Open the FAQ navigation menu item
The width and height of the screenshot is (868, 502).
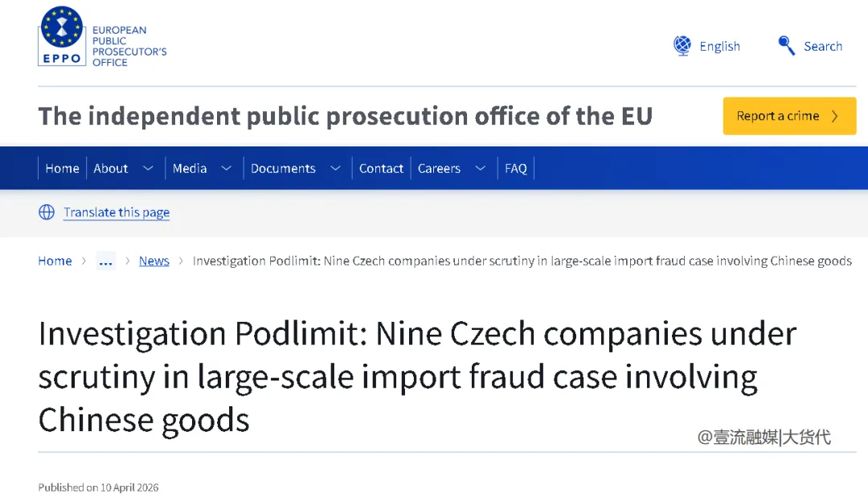[516, 168]
